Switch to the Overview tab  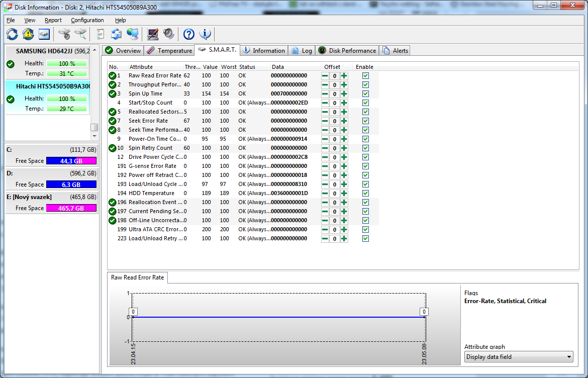(123, 51)
